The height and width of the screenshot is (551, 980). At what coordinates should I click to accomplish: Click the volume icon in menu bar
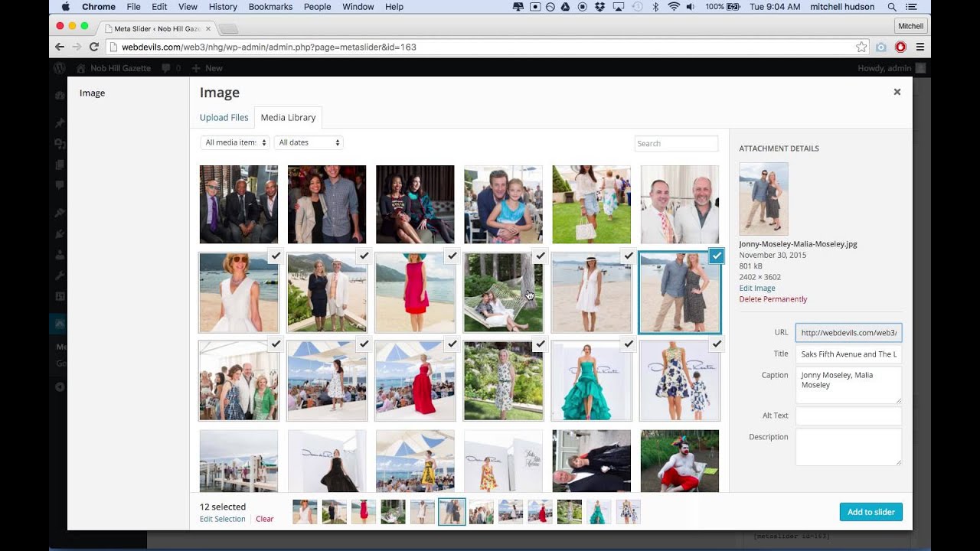pyautogui.click(x=691, y=7)
